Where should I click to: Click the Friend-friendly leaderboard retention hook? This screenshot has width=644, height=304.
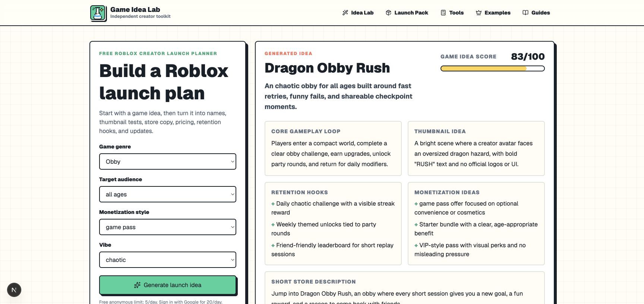tap(332, 250)
